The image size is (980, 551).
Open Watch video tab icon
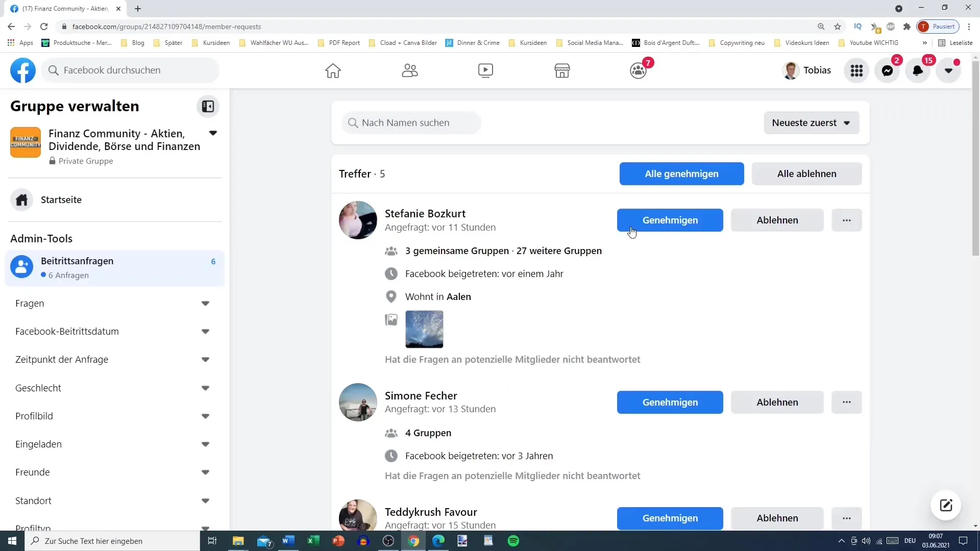(x=485, y=70)
